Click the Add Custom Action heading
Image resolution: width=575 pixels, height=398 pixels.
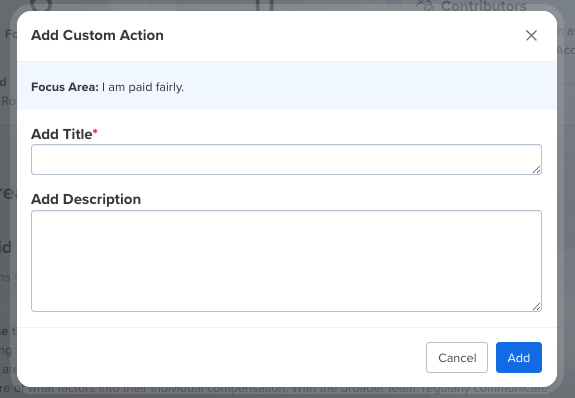97,35
